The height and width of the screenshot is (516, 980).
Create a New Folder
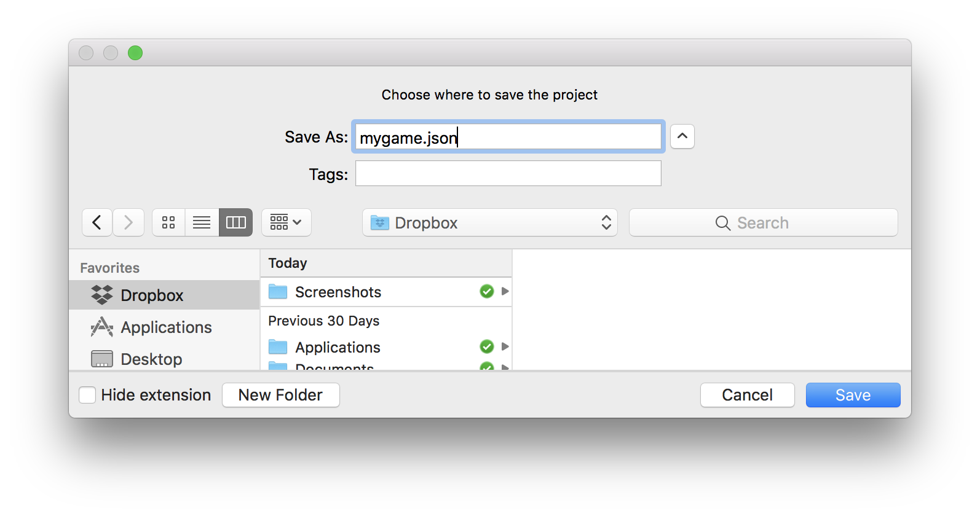pos(280,395)
